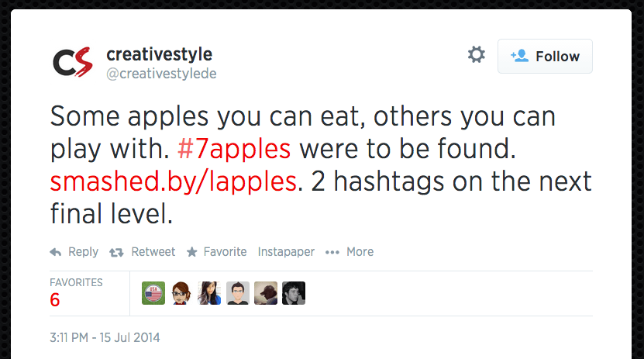Expand the More options menu
This screenshot has height=359, width=644.
click(350, 252)
